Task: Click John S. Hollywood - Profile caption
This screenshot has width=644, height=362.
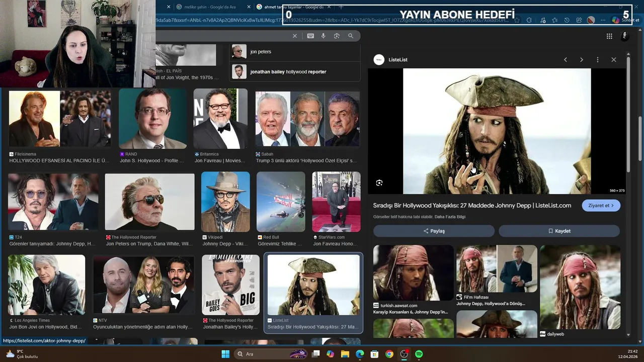Action: [152, 161]
